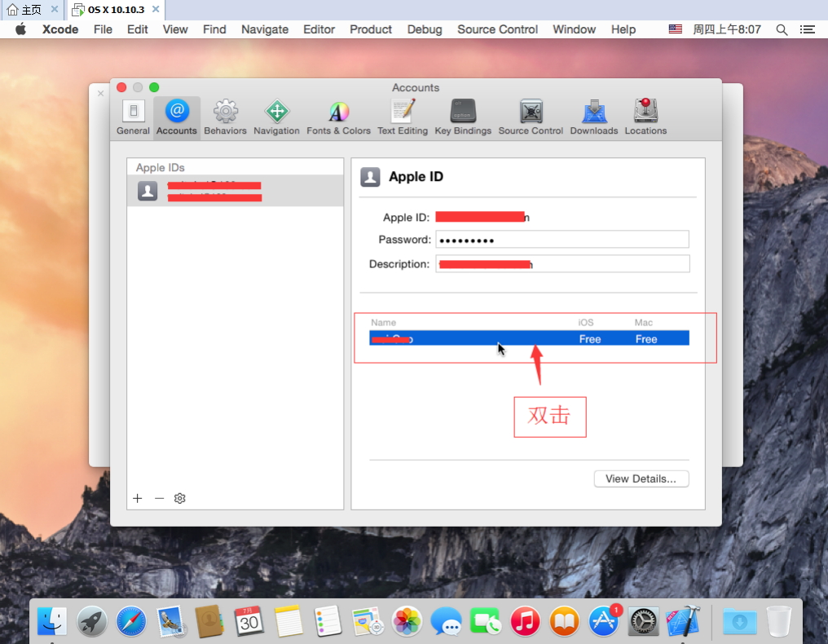Open Source Control preferences pane
This screenshot has width=828, height=644.
pos(531,117)
